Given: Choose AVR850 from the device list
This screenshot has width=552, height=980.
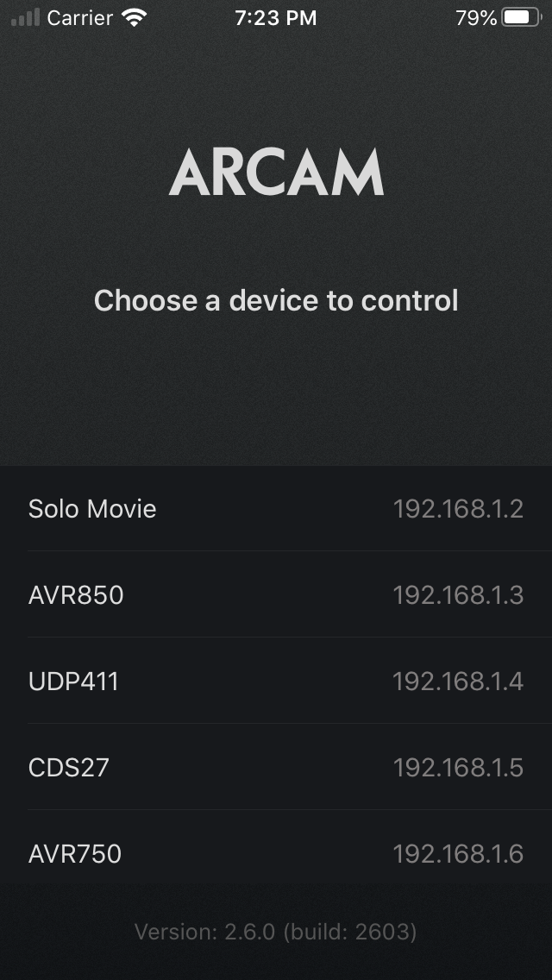Looking at the screenshot, I should (276, 595).
